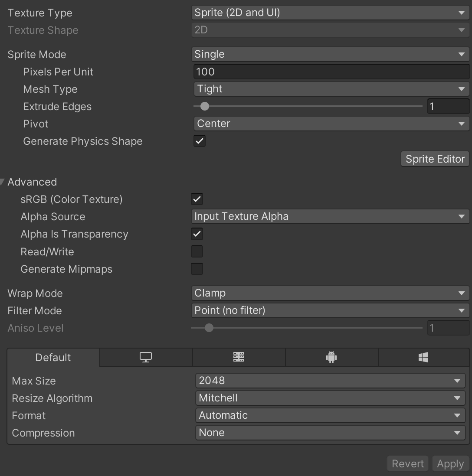Toggle the Generate Physics Shape checkbox
The height and width of the screenshot is (476, 472).
200,141
